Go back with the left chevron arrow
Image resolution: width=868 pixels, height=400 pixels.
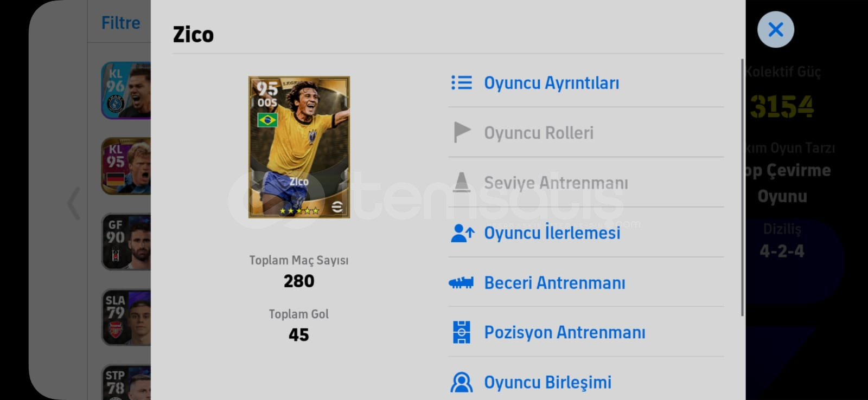[x=74, y=203]
